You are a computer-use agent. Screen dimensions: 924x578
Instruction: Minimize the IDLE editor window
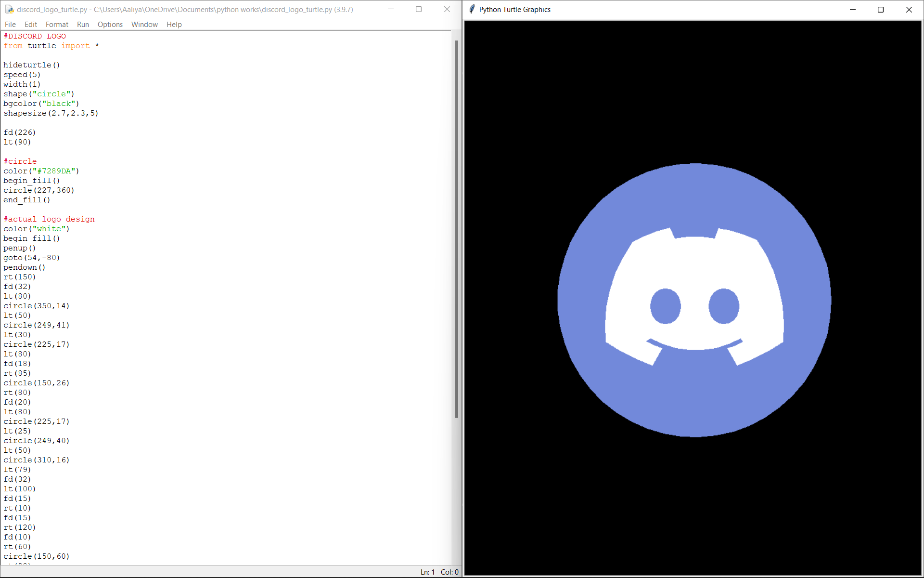click(x=391, y=9)
